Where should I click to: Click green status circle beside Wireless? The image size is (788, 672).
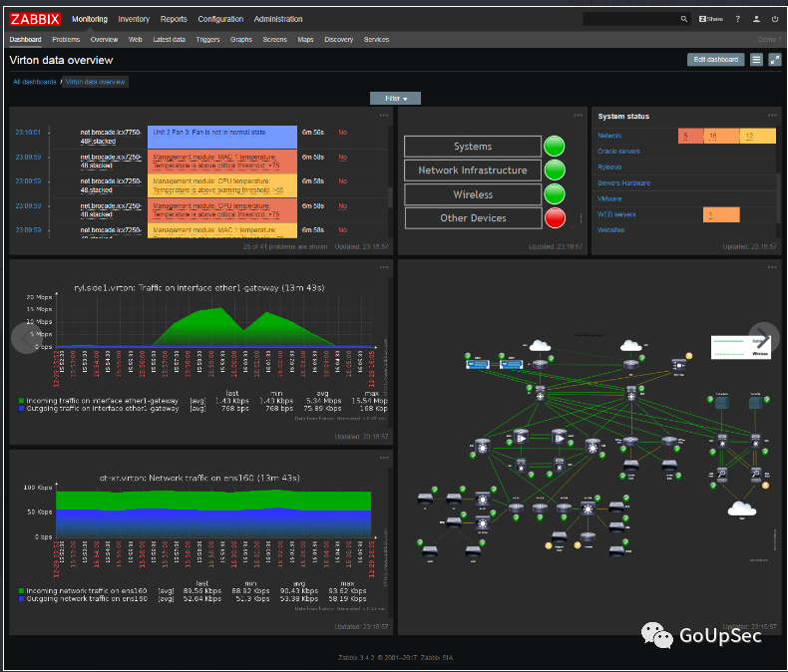coord(555,193)
